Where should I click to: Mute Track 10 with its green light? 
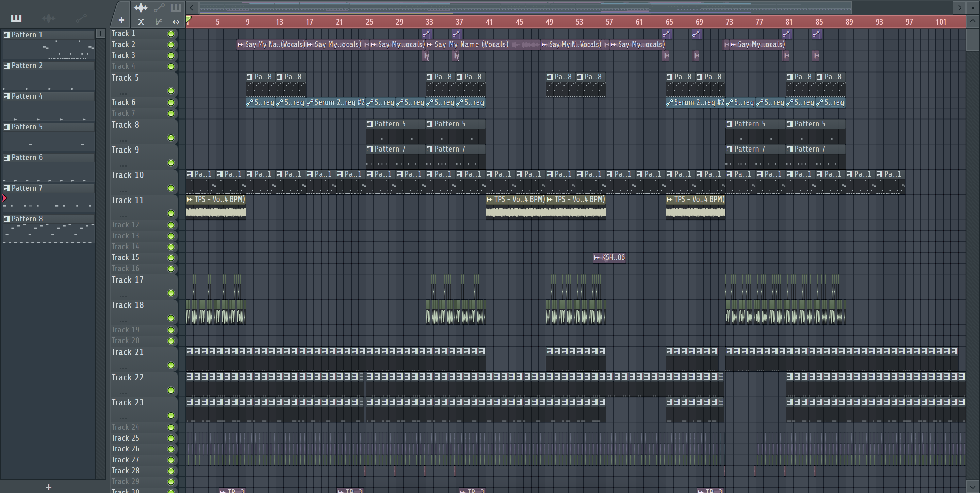171,188
